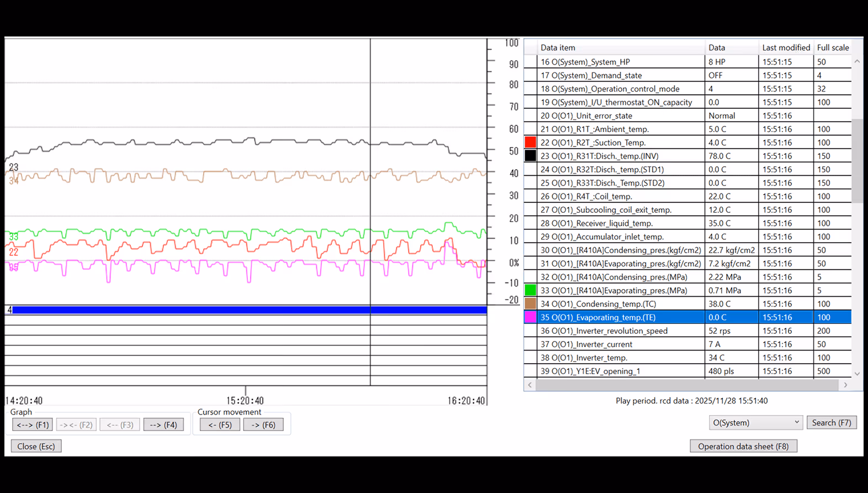Image resolution: width=868 pixels, height=493 pixels.
Task: Move cursor left with <- (F5)
Action: (x=220, y=425)
